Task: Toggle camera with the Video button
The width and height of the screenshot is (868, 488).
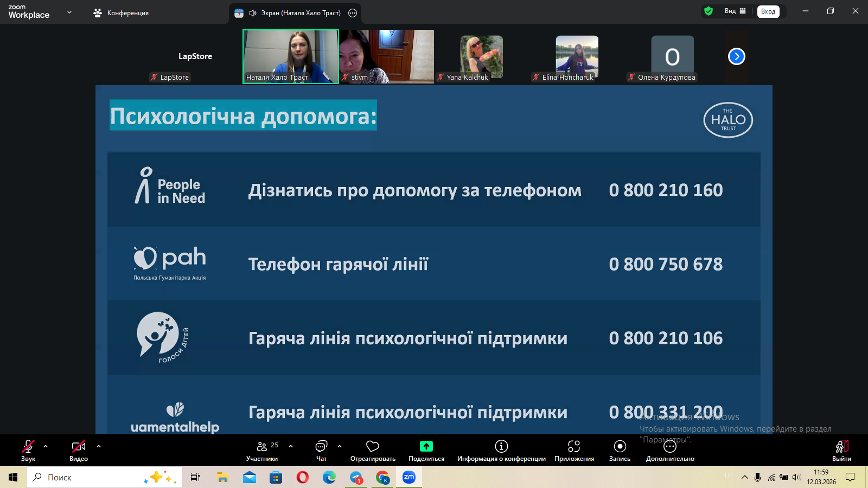Action: coord(79,446)
